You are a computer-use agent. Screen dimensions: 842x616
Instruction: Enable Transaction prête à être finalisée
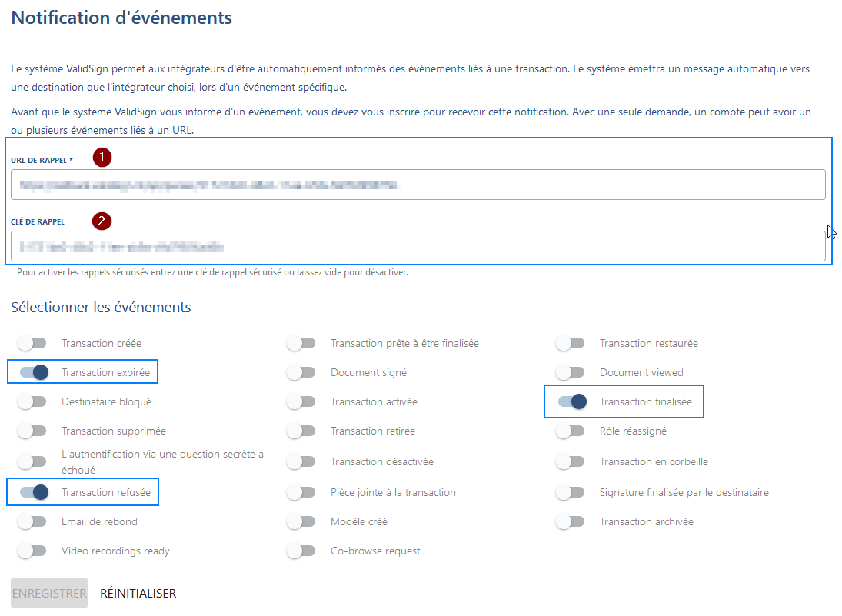(x=301, y=343)
